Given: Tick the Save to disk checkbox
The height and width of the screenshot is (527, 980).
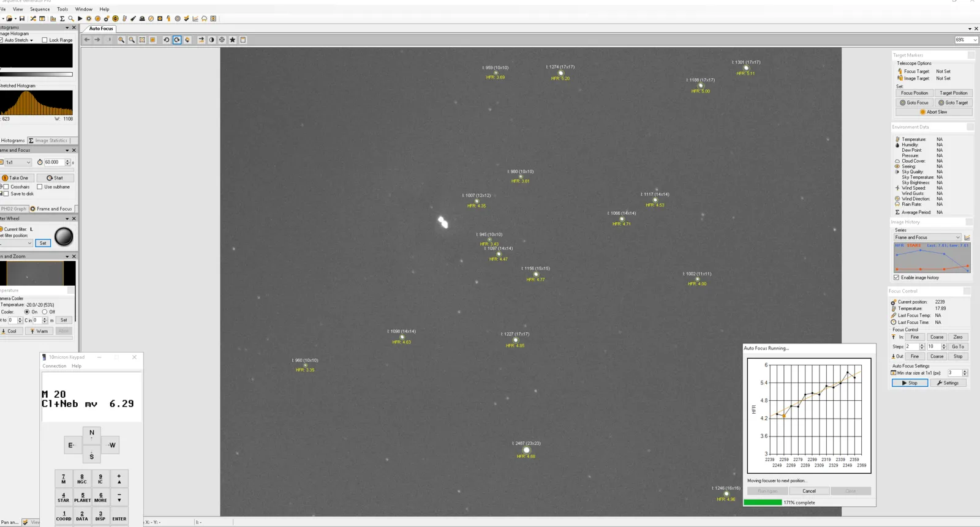Looking at the screenshot, I should [x=6, y=193].
